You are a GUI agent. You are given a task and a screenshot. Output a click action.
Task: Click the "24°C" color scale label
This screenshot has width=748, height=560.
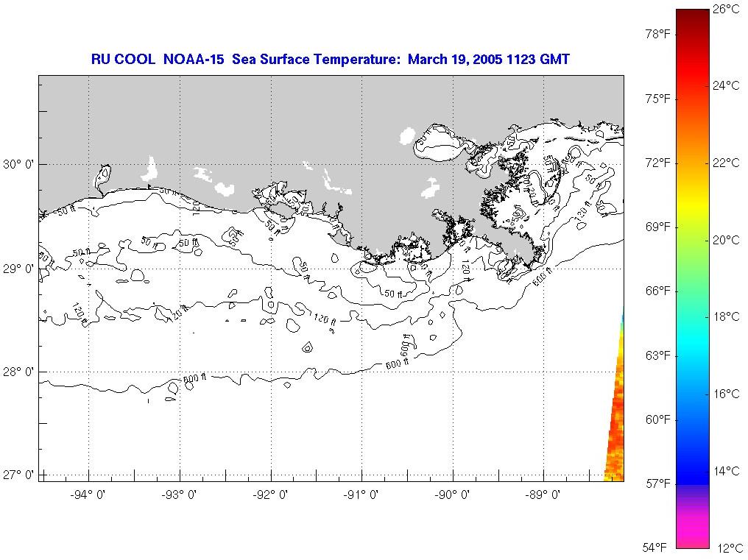pyautogui.click(x=726, y=85)
